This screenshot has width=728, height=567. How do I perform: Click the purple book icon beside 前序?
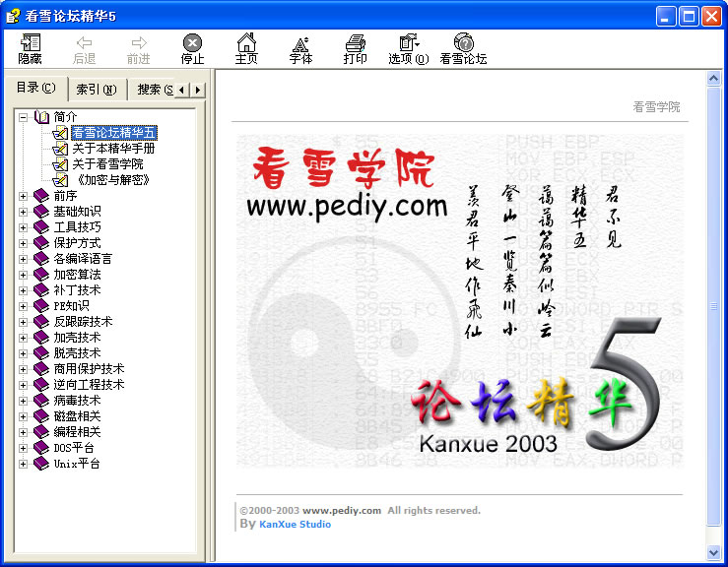click(41, 196)
